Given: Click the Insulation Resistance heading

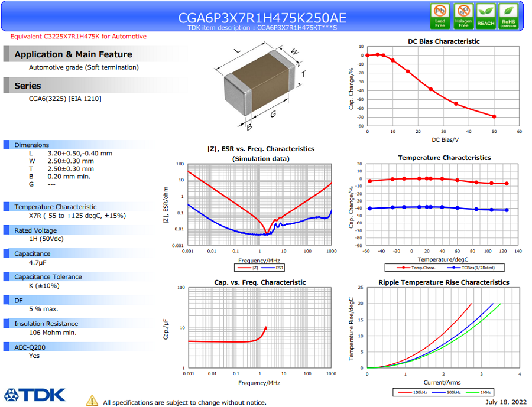Looking at the screenshot, I should pyautogui.click(x=46, y=324).
